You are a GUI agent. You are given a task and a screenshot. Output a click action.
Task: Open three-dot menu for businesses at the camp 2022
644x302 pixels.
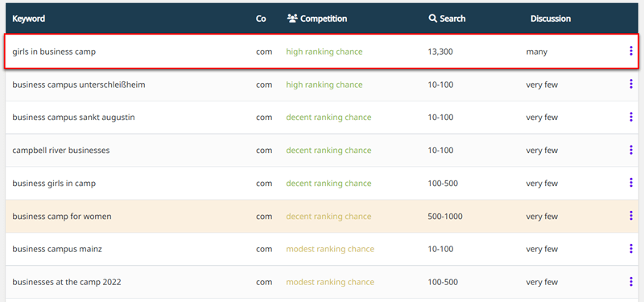coord(631,281)
